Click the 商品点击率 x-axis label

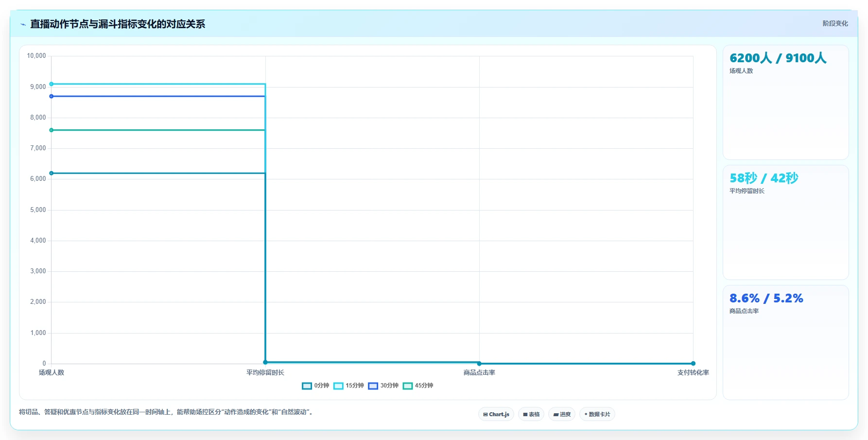[x=479, y=372]
